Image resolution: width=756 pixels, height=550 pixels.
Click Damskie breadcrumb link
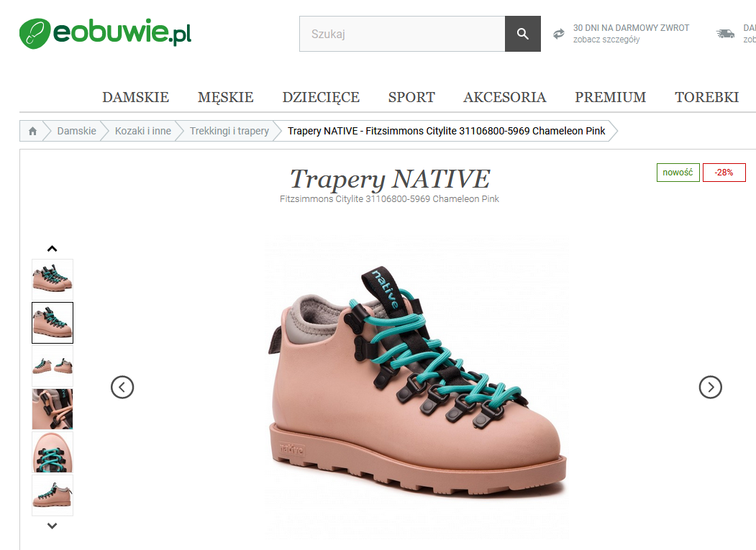[x=77, y=131]
